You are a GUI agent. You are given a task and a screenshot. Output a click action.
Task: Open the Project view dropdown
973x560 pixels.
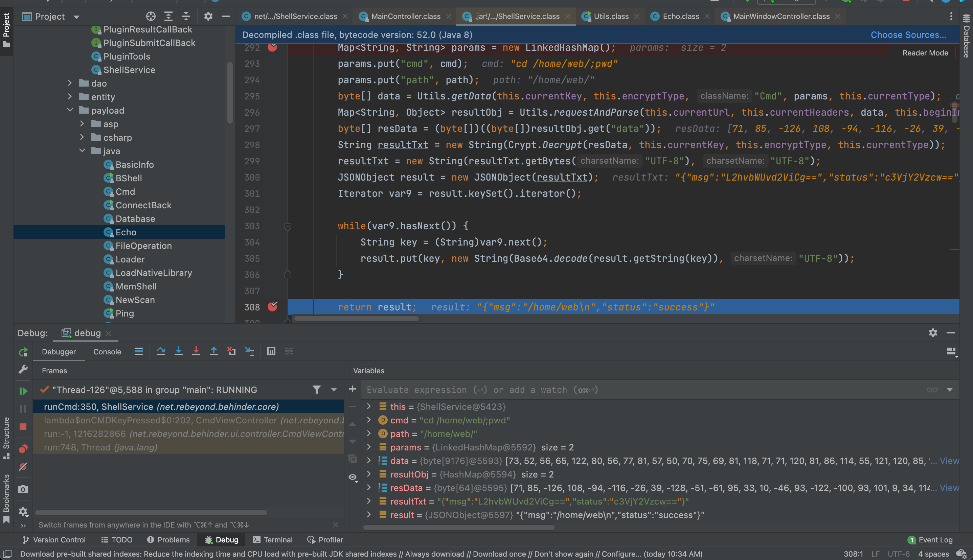coord(76,17)
